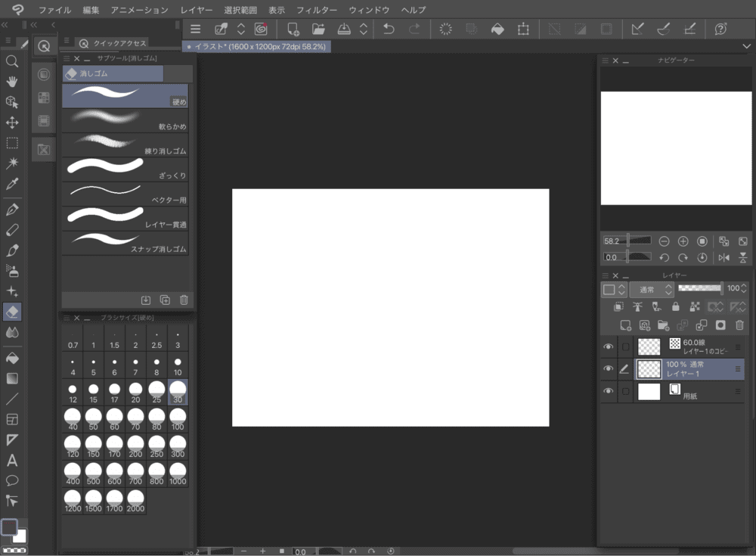Hide the 用紙 paper layer with its eye icon
Image resolution: width=756 pixels, height=556 pixels.
(x=609, y=391)
